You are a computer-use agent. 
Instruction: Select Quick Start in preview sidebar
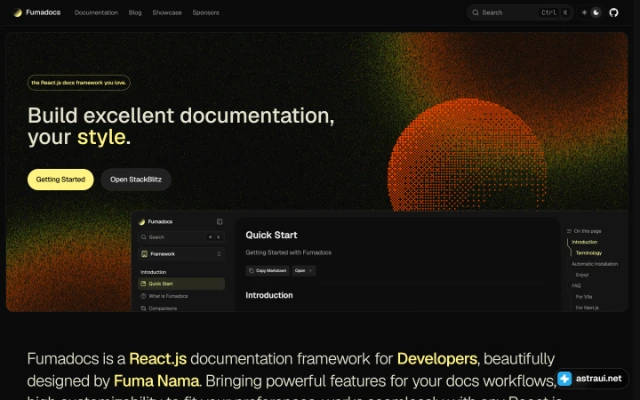pos(182,284)
